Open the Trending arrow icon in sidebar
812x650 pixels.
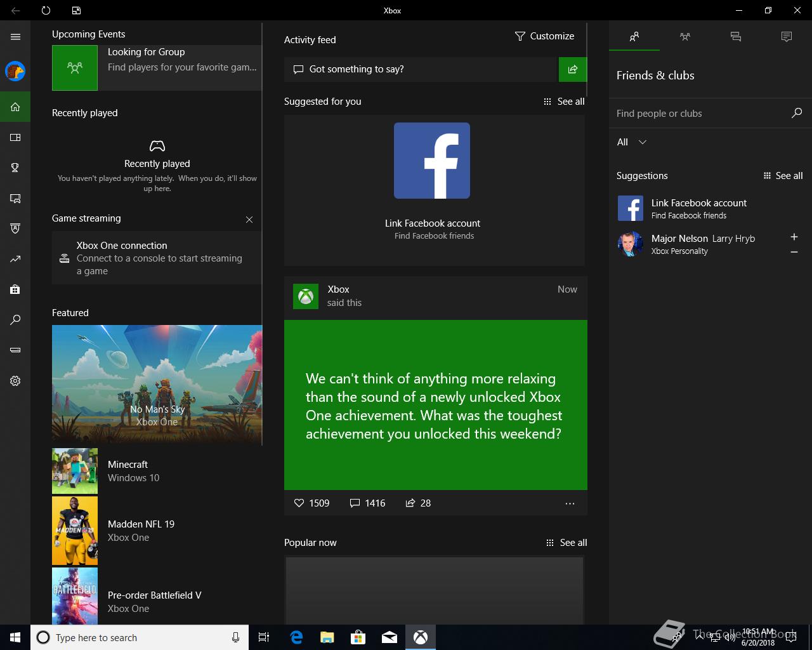tap(15, 259)
